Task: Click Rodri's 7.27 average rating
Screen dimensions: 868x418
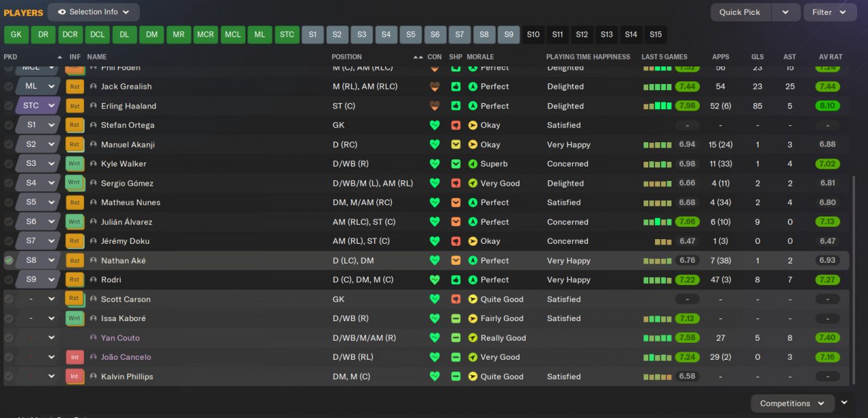Action: click(x=827, y=280)
